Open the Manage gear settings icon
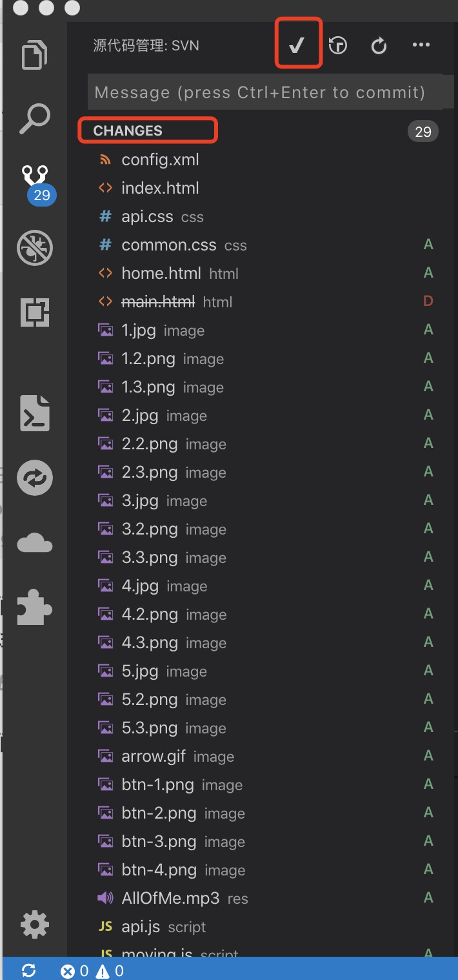Image resolution: width=458 pixels, height=980 pixels. point(35,924)
